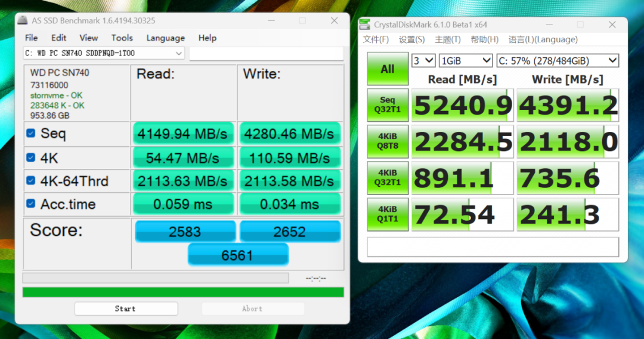
Task: Click the green progress bar in AS SSD
Action: (x=183, y=292)
